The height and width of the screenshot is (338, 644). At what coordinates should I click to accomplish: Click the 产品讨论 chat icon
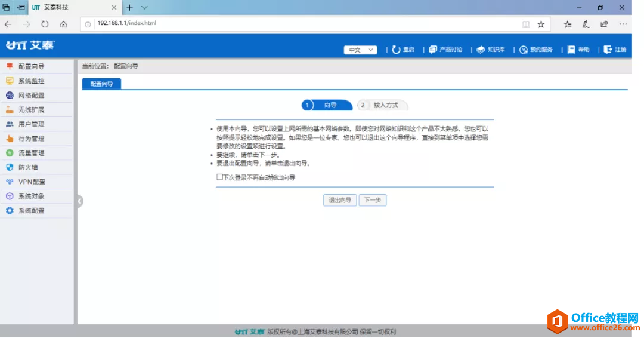[x=432, y=50]
